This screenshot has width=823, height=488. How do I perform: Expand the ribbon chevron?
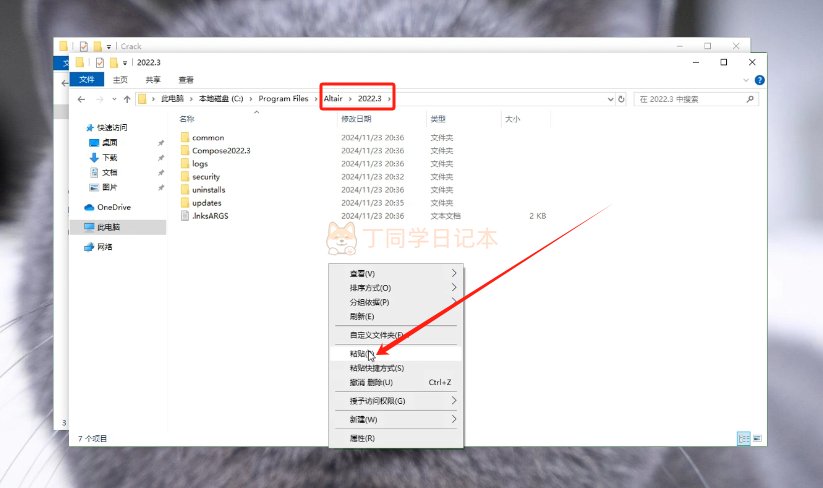tap(746, 80)
